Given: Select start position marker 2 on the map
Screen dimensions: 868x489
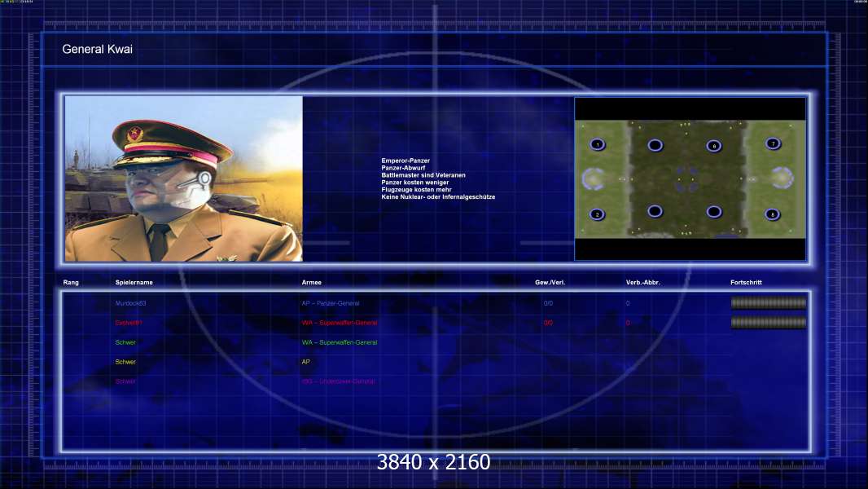Looking at the screenshot, I should pos(598,214).
